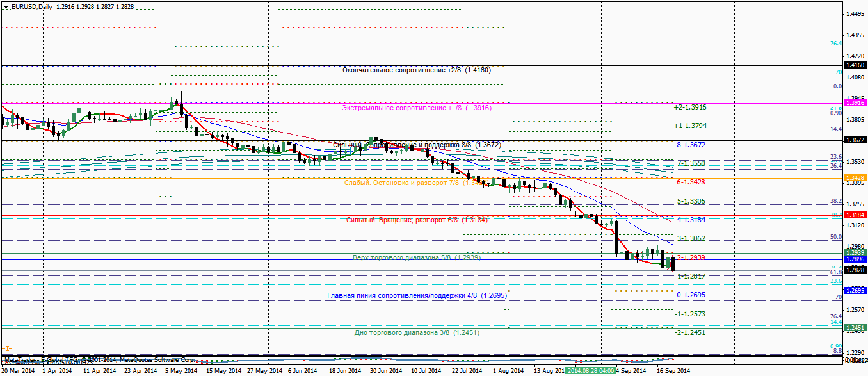Click the blue 1.2695 price tag
Screen dimensions: 868x376
click(x=855, y=290)
